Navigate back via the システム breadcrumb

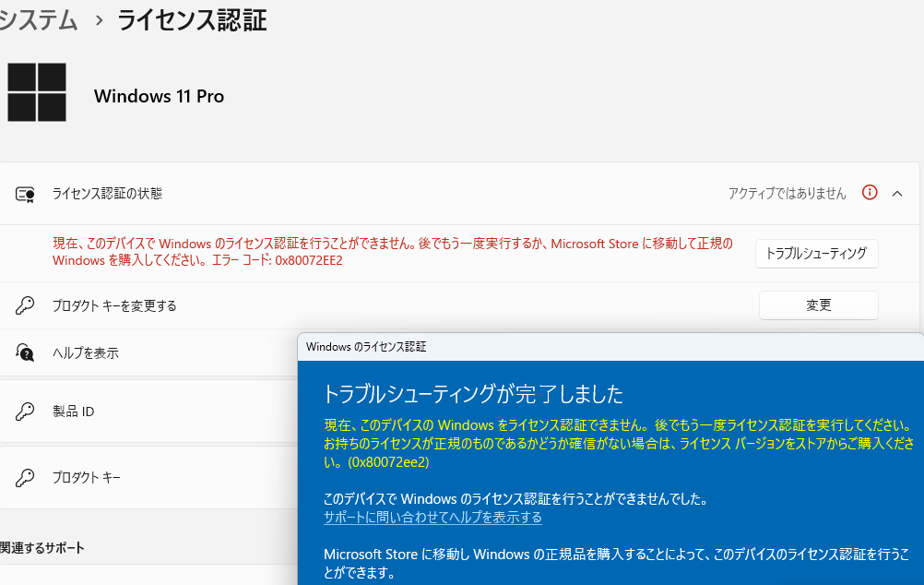point(39,20)
